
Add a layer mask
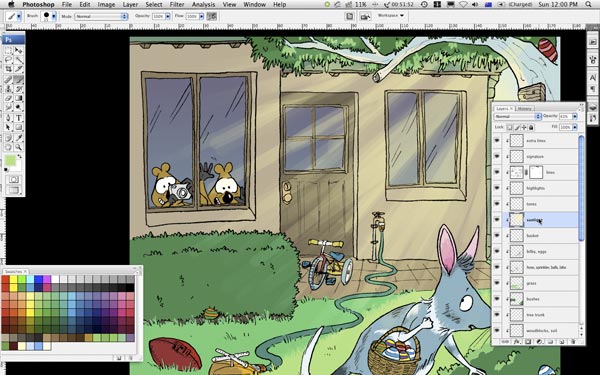(x=528, y=341)
